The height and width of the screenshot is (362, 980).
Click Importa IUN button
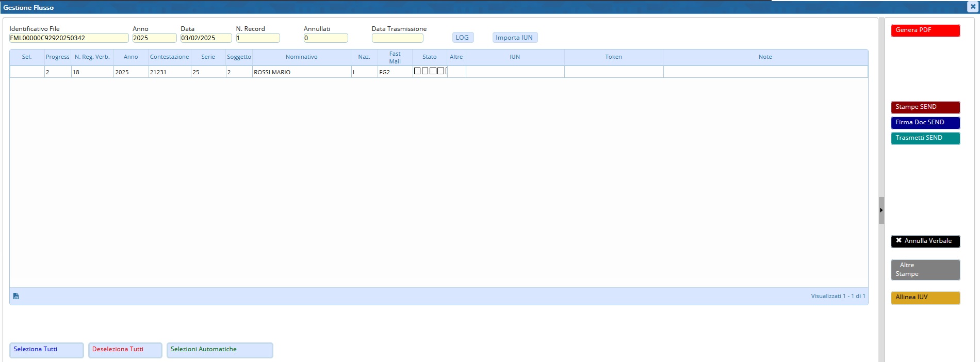point(514,38)
